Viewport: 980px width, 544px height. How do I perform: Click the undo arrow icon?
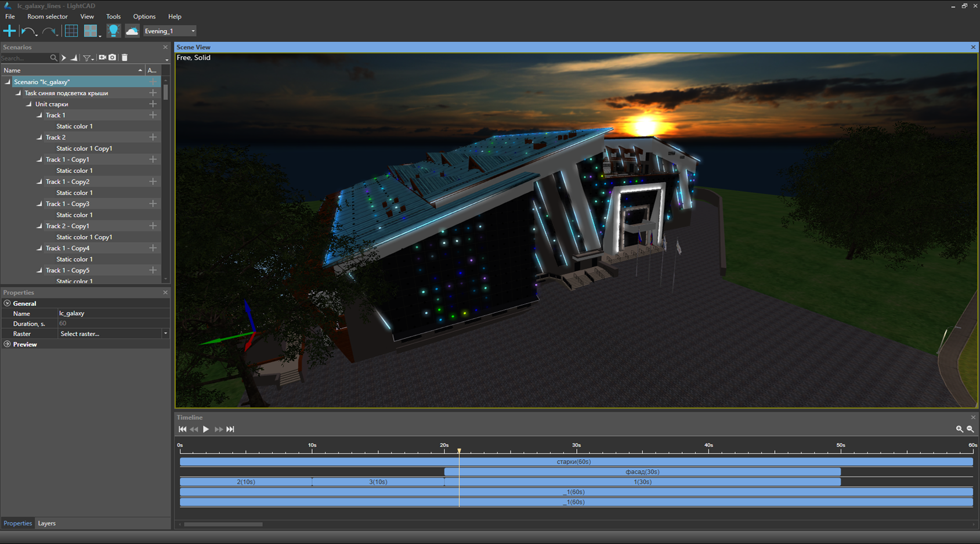(x=27, y=31)
